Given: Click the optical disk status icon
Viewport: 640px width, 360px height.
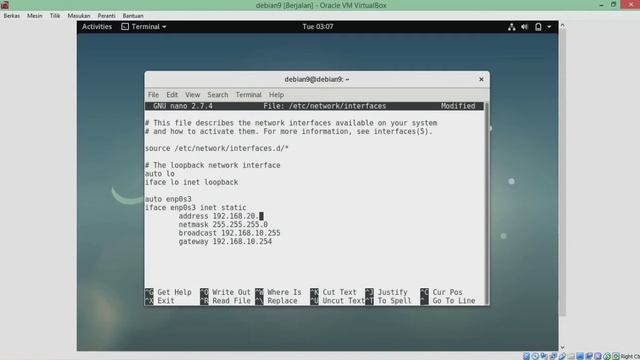Looking at the screenshot, I should coord(535,356).
